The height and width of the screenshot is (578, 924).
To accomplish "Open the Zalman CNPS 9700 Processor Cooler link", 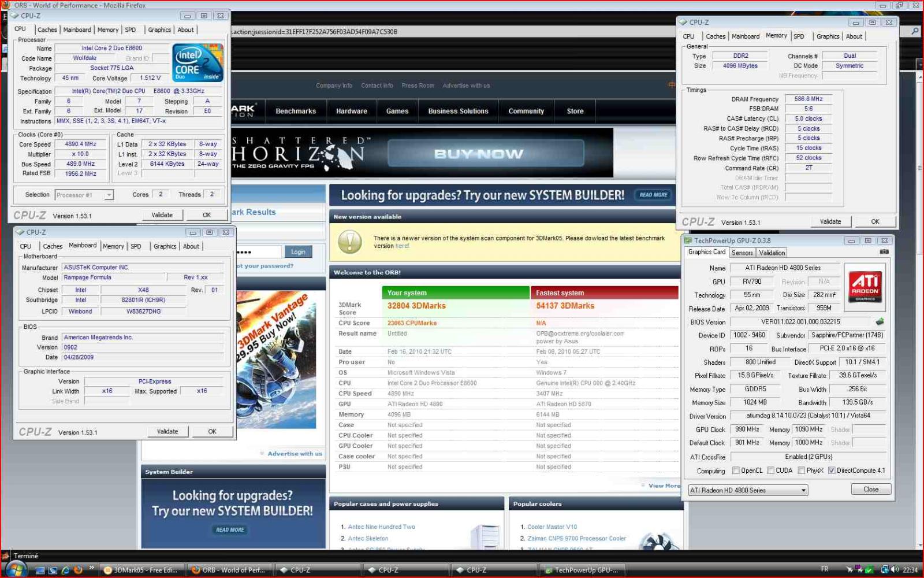I will coord(576,538).
